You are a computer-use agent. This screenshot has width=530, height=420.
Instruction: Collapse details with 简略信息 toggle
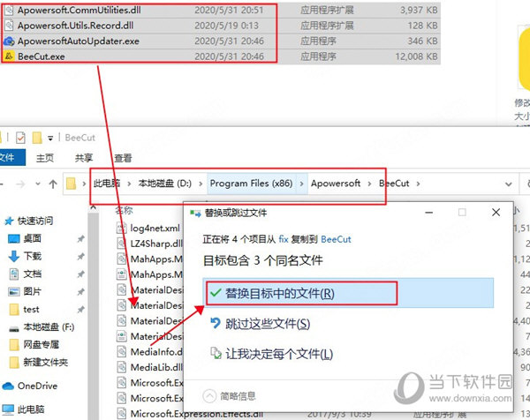coord(230,395)
